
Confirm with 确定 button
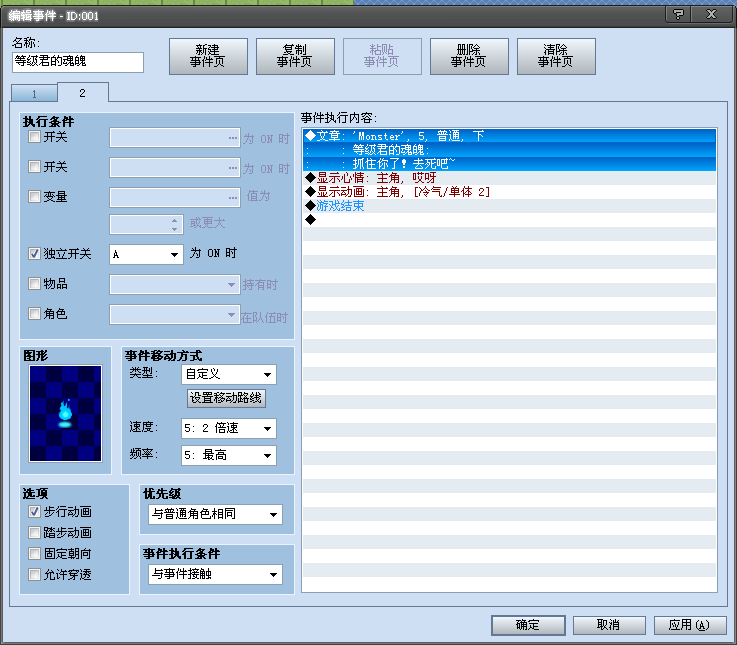(x=528, y=625)
